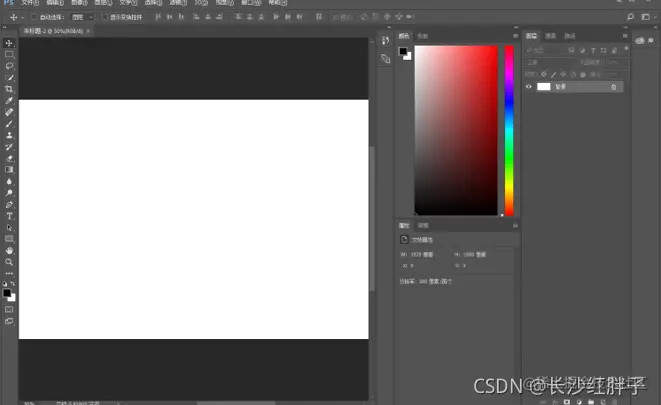This screenshot has width=661, height=405.
Task: Click the vertical hue spectrum slider
Action: click(x=509, y=130)
